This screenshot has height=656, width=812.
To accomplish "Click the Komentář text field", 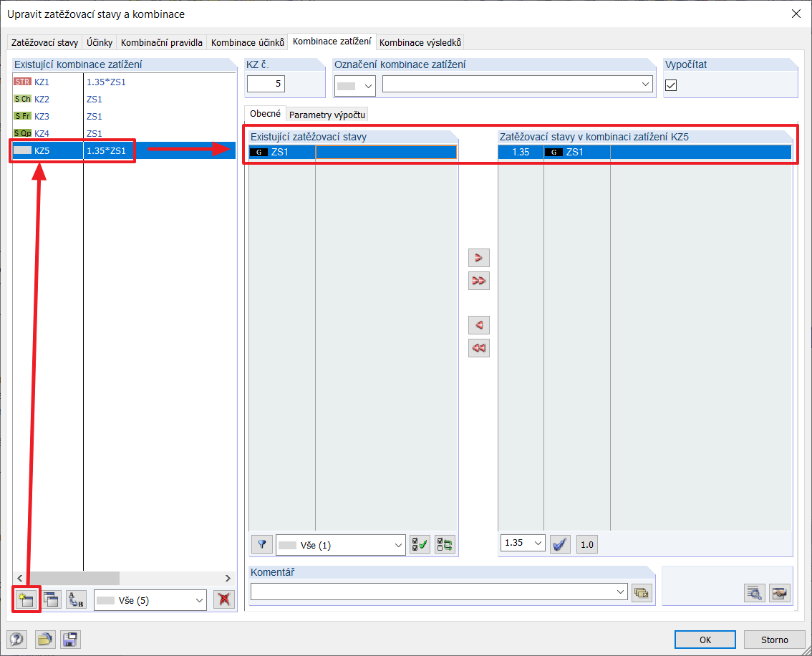I will click(x=439, y=592).
